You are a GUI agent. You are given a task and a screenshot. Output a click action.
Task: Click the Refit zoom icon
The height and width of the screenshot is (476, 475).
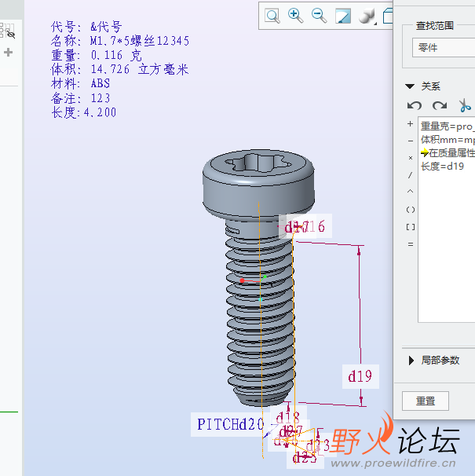(x=272, y=16)
